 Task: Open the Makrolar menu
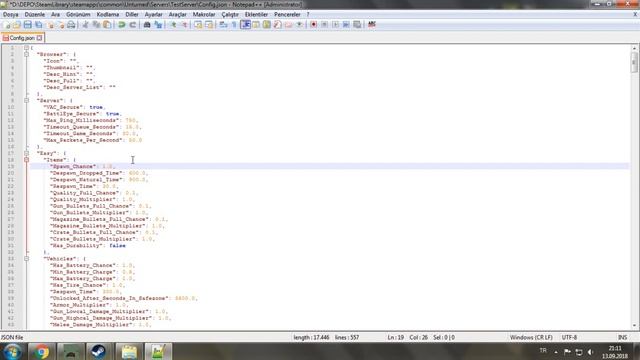pos(204,14)
